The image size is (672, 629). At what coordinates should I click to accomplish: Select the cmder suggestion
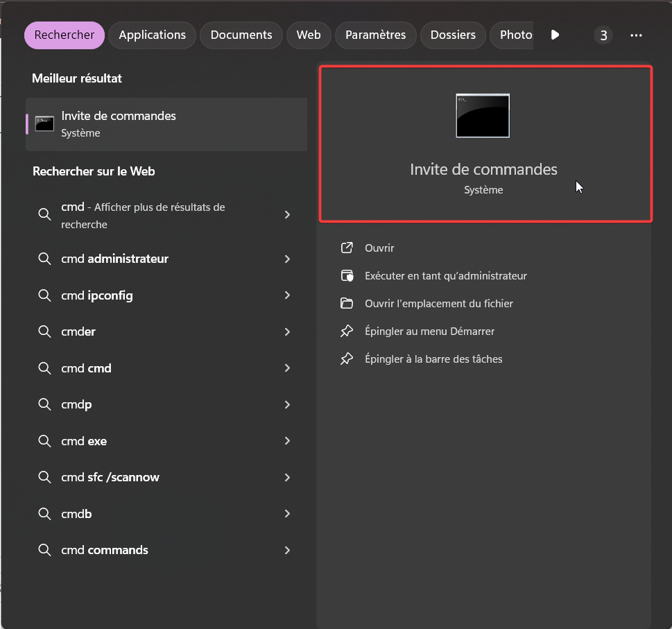(166, 331)
